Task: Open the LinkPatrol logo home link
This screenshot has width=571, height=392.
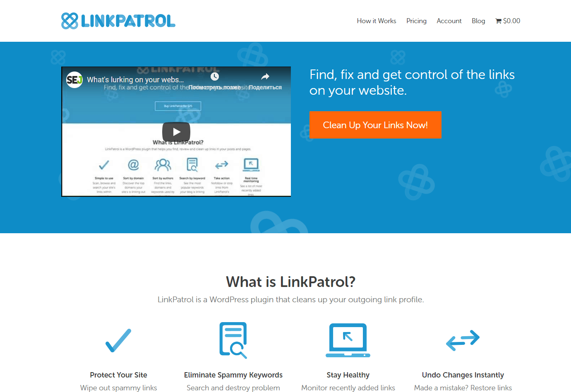Action: click(x=118, y=21)
